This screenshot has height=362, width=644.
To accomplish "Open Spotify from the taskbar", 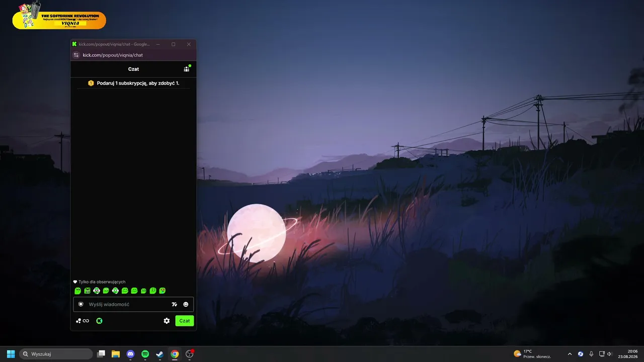I will click(x=145, y=354).
